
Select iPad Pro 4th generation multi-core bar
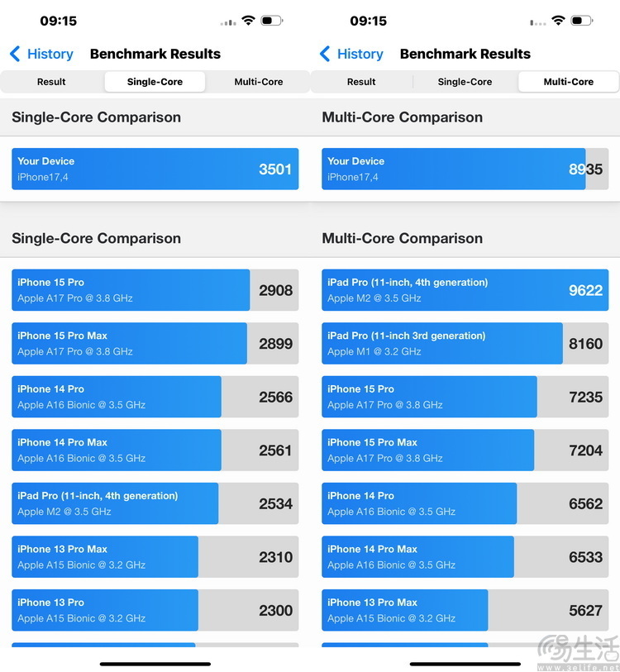click(465, 290)
